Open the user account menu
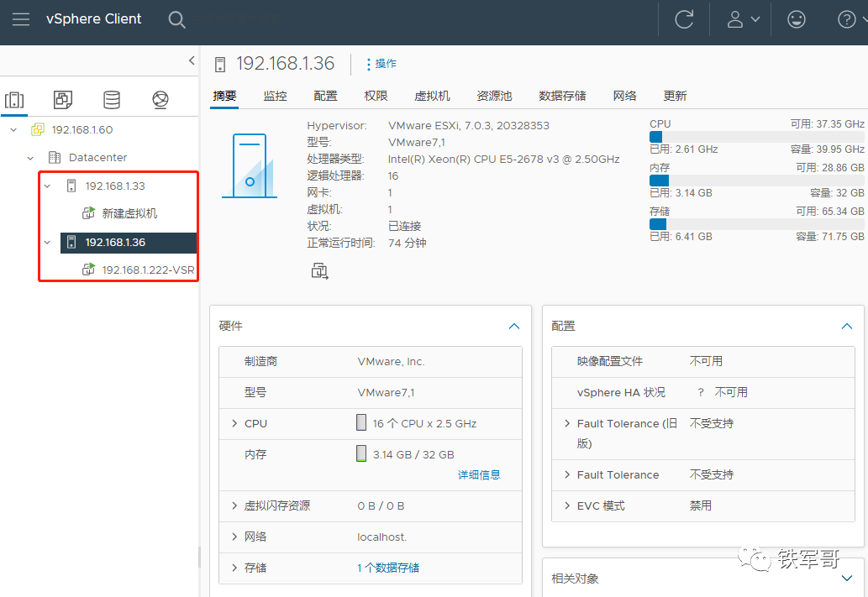 (743, 19)
